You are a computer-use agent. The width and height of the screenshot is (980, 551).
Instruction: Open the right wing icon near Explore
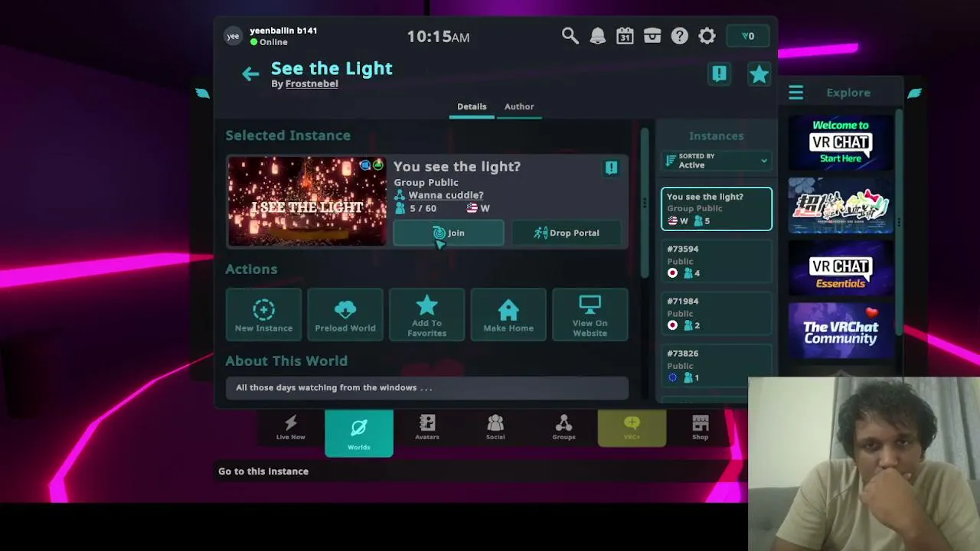coord(915,93)
